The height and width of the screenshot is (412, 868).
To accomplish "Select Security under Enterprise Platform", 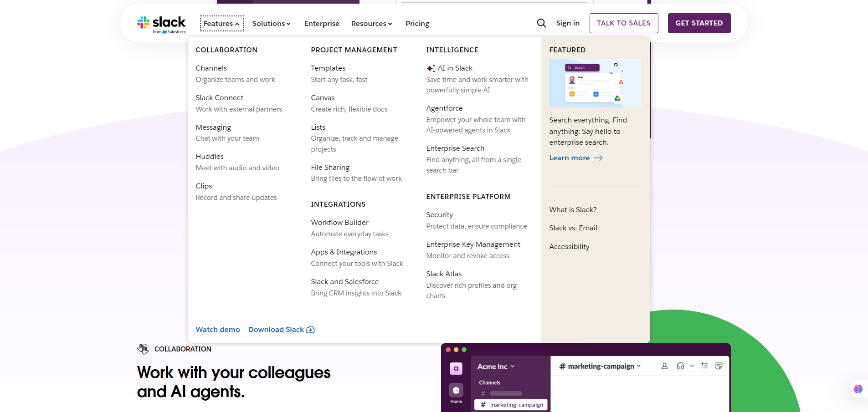I will point(439,215).
